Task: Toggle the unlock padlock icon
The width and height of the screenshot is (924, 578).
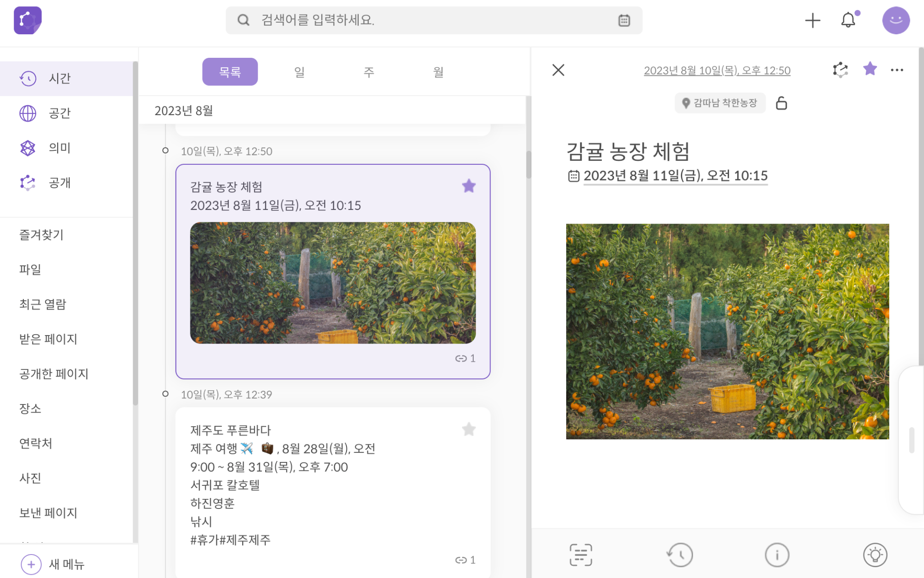Action: (781, 103)
